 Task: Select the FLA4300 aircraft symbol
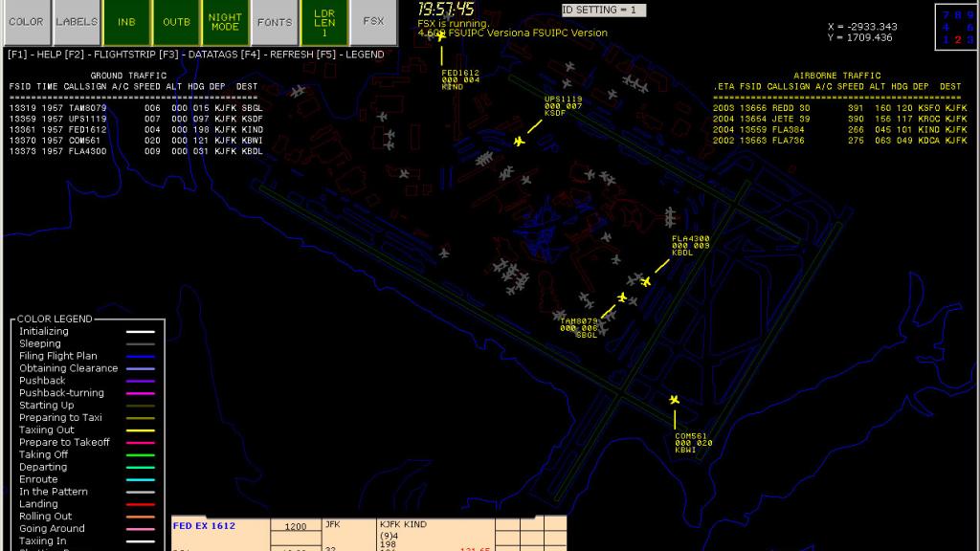coord(644,282)
